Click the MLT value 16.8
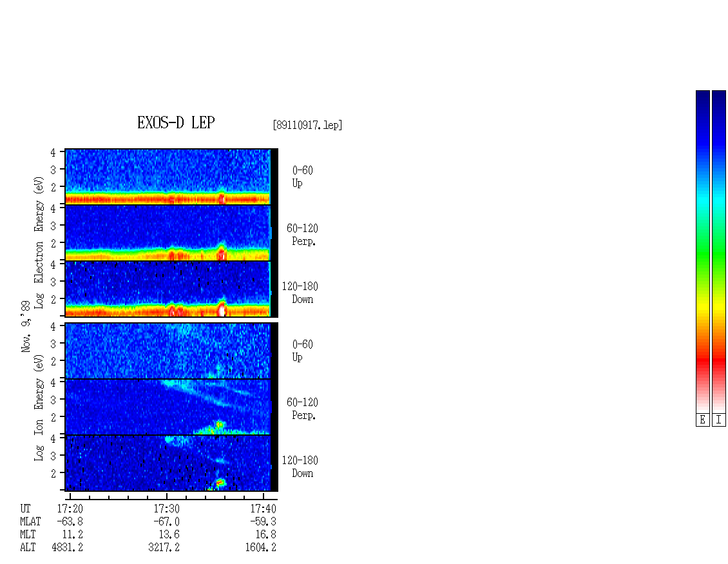The width and height of the screenshot is (728, 564). (266, 535)
